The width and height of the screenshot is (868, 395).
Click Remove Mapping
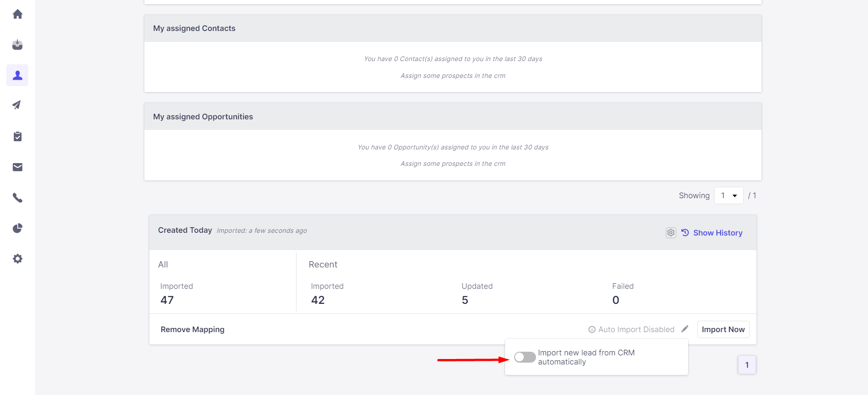click(x=192, y=329)
